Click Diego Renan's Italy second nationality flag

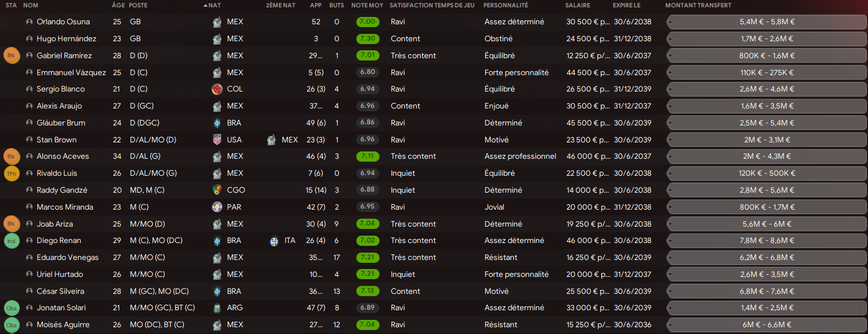[x=274, y=241]
